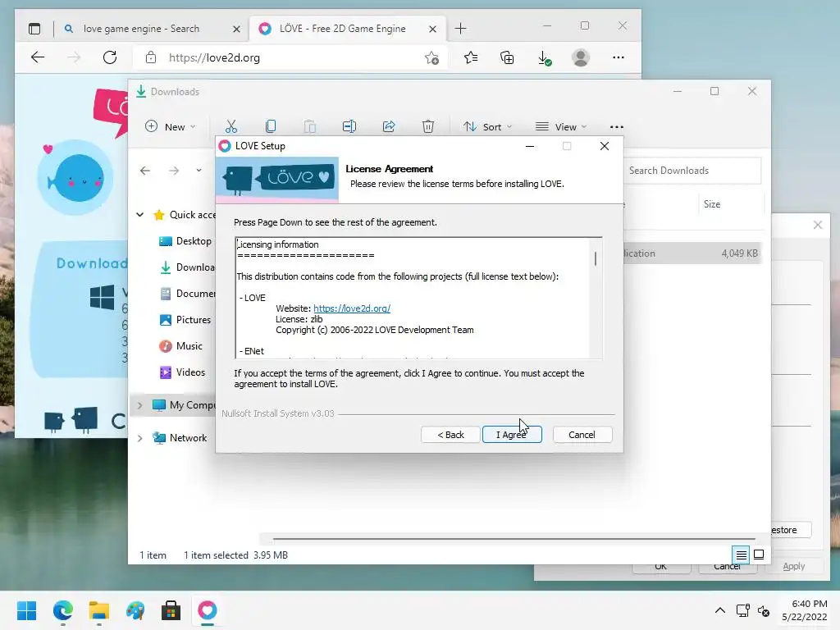Open the New dropdown in File Explorer
840x630 pixels.
coord(171,126)
